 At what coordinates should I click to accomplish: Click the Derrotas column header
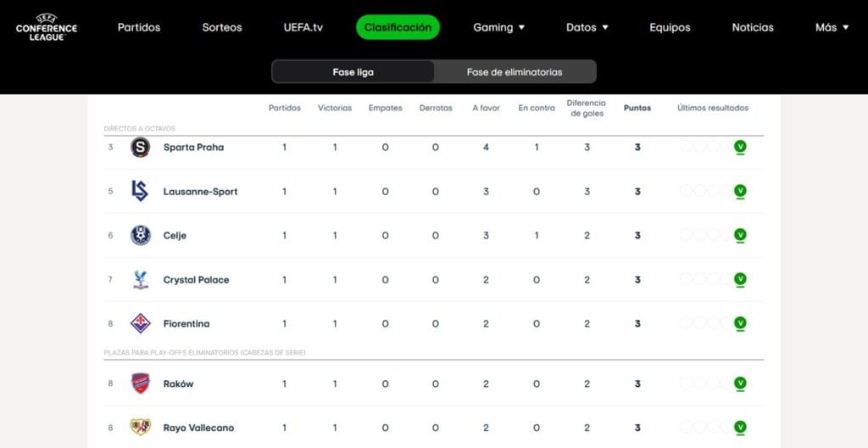coord(436,108)
